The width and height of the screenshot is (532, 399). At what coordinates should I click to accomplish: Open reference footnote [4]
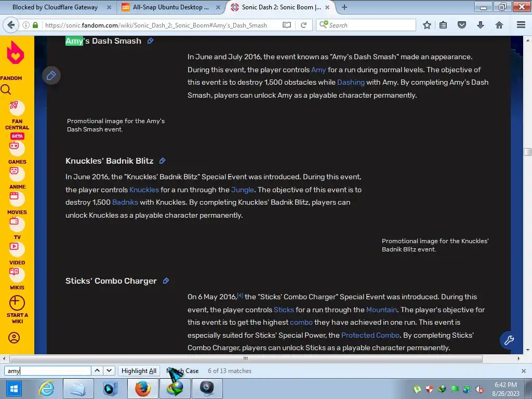click(240, 295)
